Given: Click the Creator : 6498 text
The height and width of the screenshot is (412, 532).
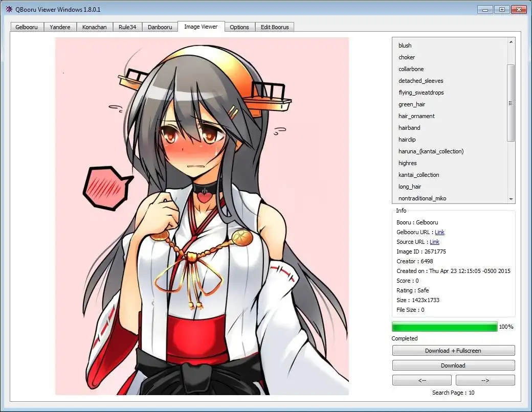Looking at the screenshot, I should click(415, 261).
